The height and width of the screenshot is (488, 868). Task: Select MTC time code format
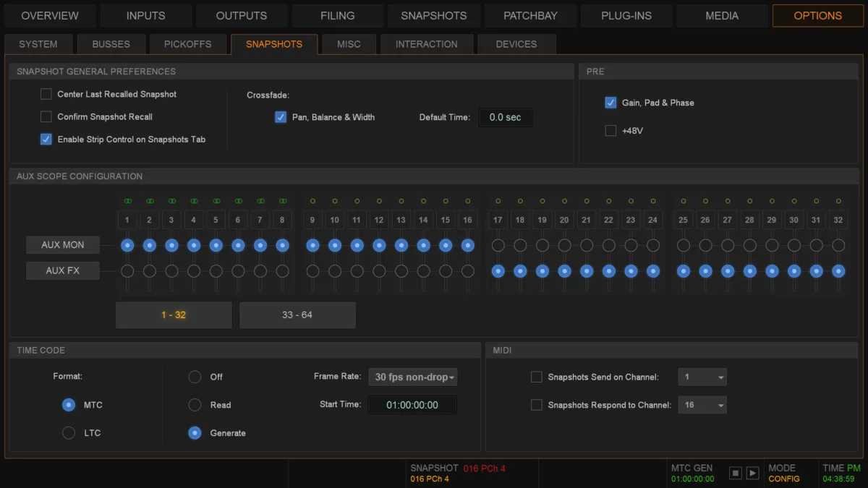click(69, 405)
